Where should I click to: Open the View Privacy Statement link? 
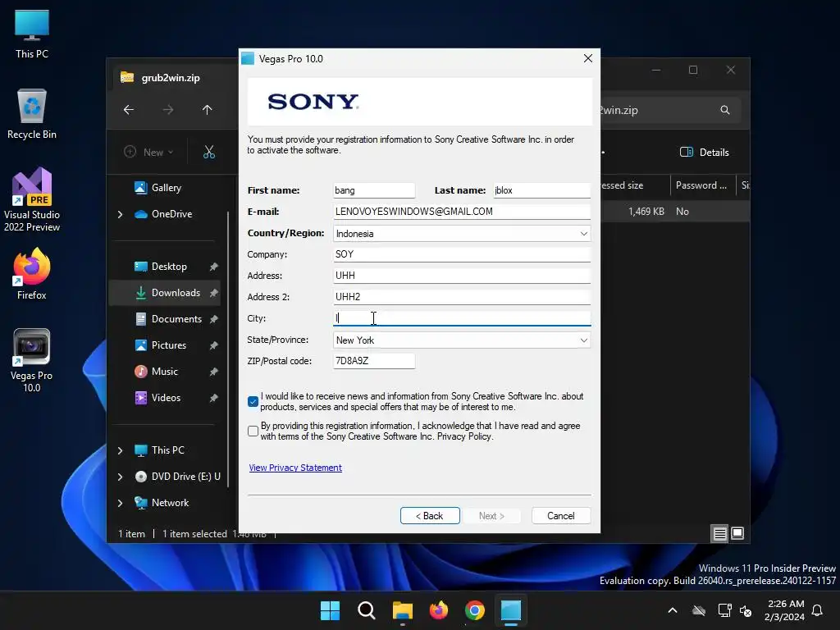coord(295,468)
